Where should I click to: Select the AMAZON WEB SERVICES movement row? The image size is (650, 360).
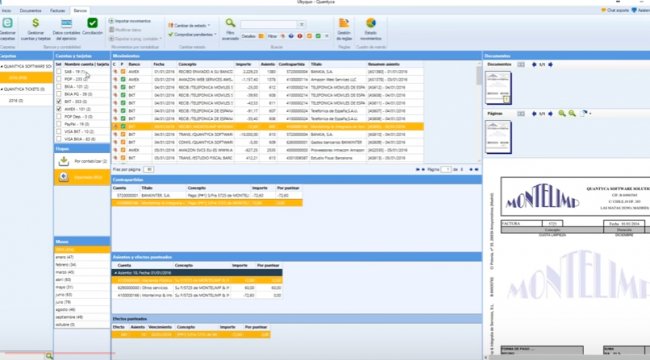click(x=268, y=79)
